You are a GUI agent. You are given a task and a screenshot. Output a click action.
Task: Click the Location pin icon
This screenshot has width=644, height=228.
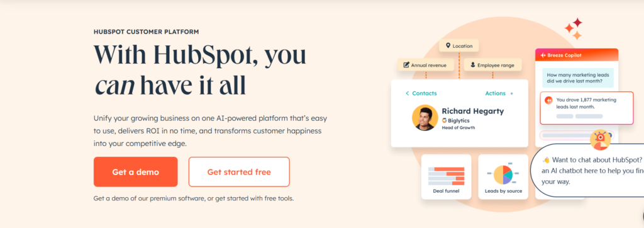[448, 46]
